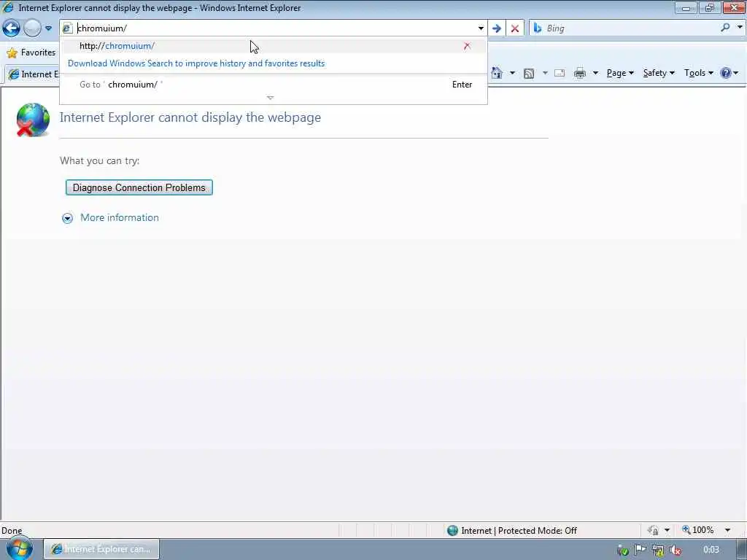Open the Windows Start orb
Image resolution: width=747 pixels, height=560 pixels.
tap(20, 548)
